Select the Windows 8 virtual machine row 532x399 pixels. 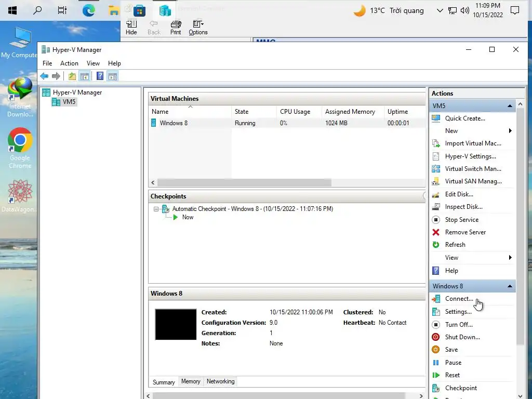tap(287, 123)
